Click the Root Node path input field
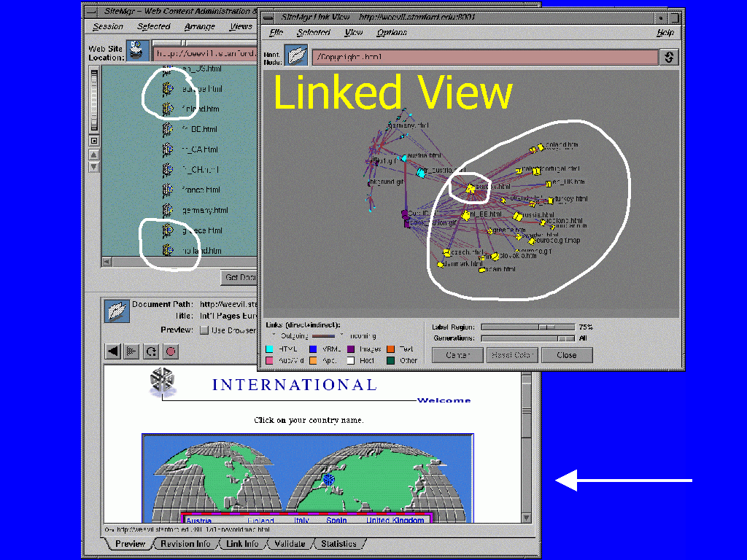The width and height of the screenshot is (747, 560). coord(484,57)
